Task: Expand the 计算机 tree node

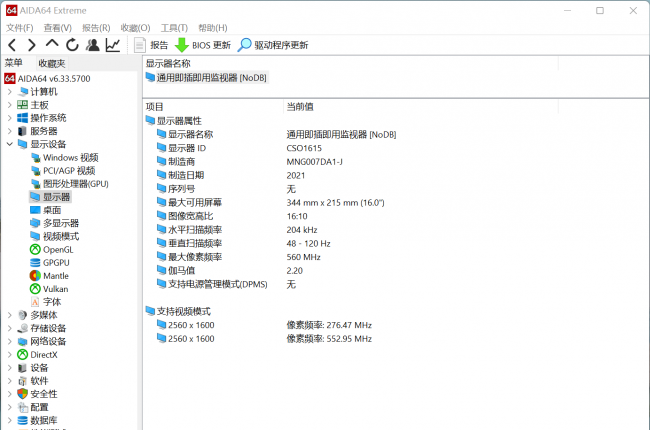Action: tap(10, 92)
